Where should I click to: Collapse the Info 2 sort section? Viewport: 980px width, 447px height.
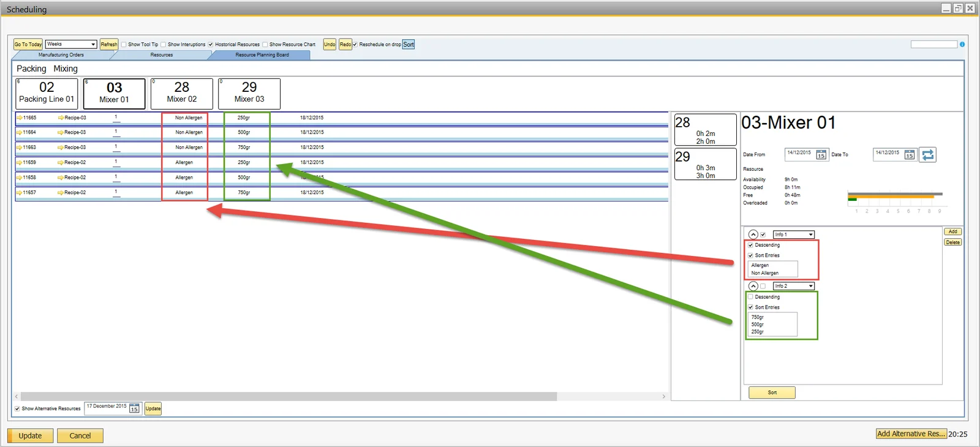[753, 286]
